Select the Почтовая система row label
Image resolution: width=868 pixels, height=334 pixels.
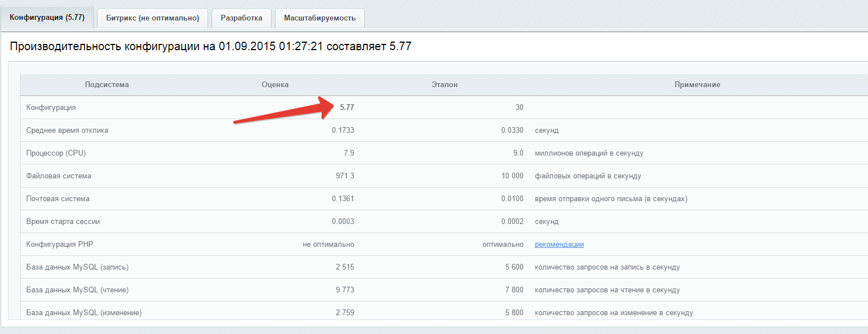point(58,198)
